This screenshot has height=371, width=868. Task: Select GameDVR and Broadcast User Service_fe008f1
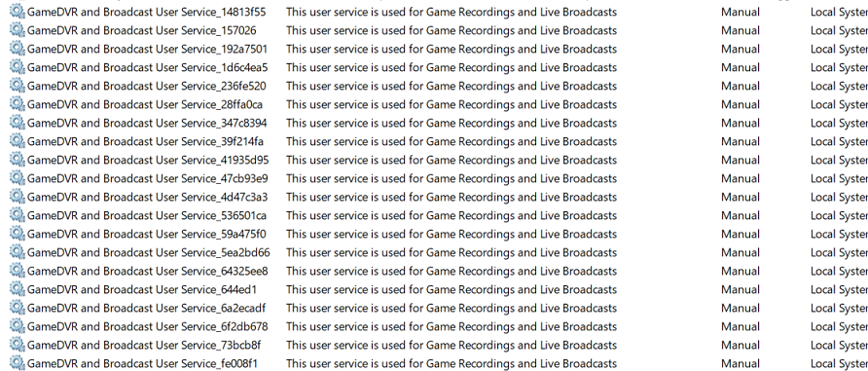[x=142, y=363]
